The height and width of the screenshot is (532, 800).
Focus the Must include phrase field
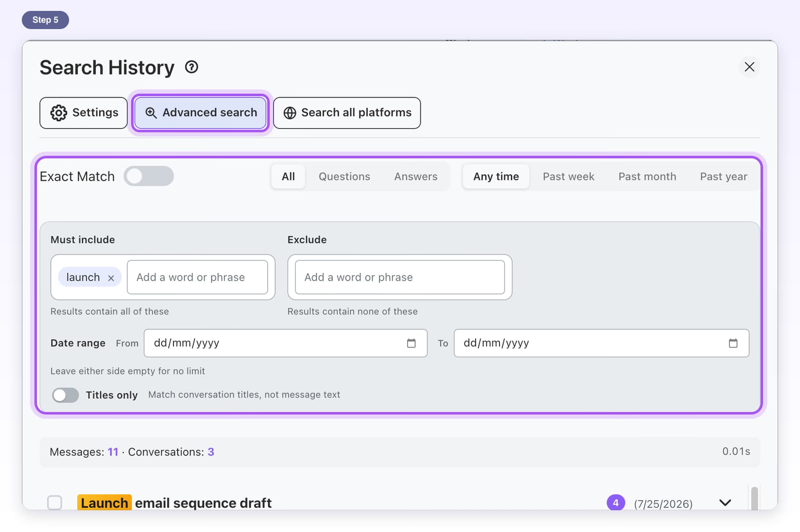click(197, 277)
